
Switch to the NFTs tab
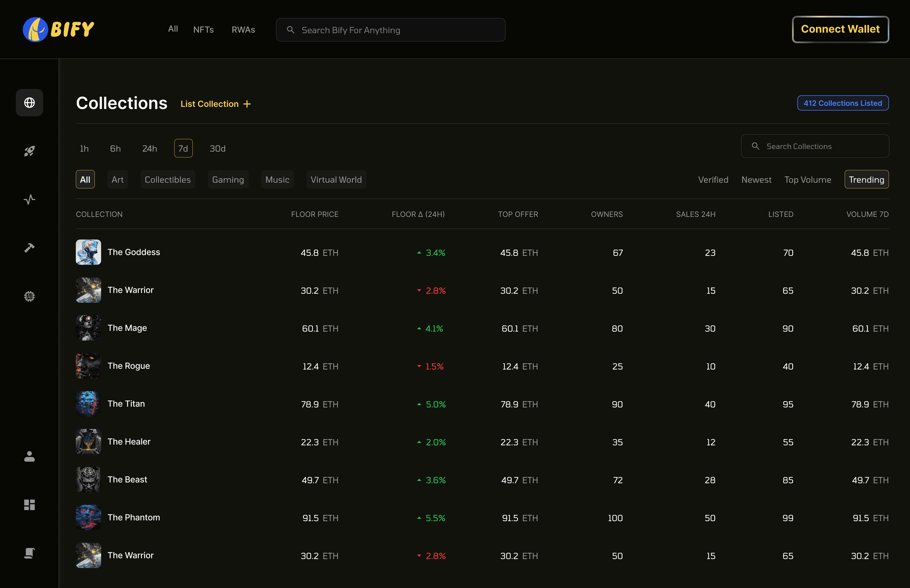(203, 29)
